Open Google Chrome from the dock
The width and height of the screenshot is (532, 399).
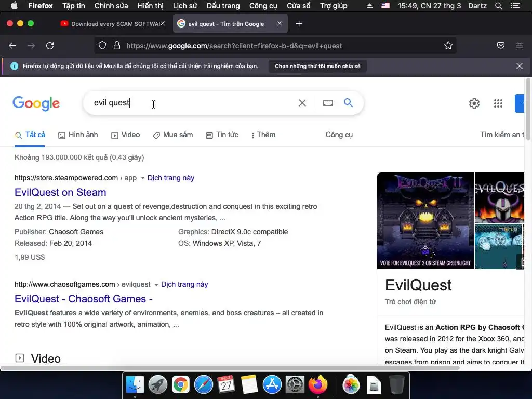(180, 385)
